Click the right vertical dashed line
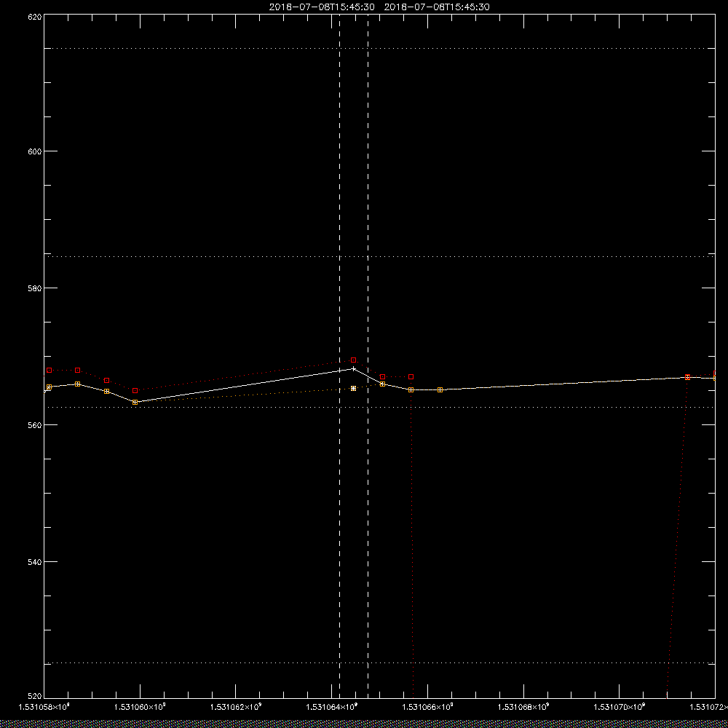 tap(368, 355)
